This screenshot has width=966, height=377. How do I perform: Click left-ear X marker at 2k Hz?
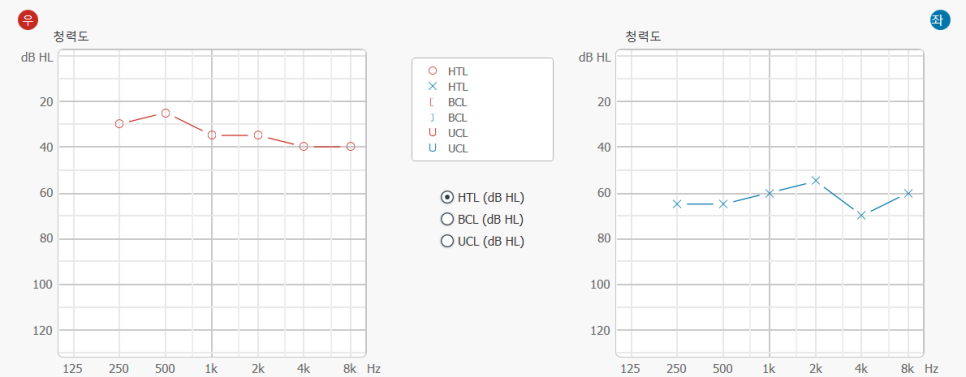(816, 180)
